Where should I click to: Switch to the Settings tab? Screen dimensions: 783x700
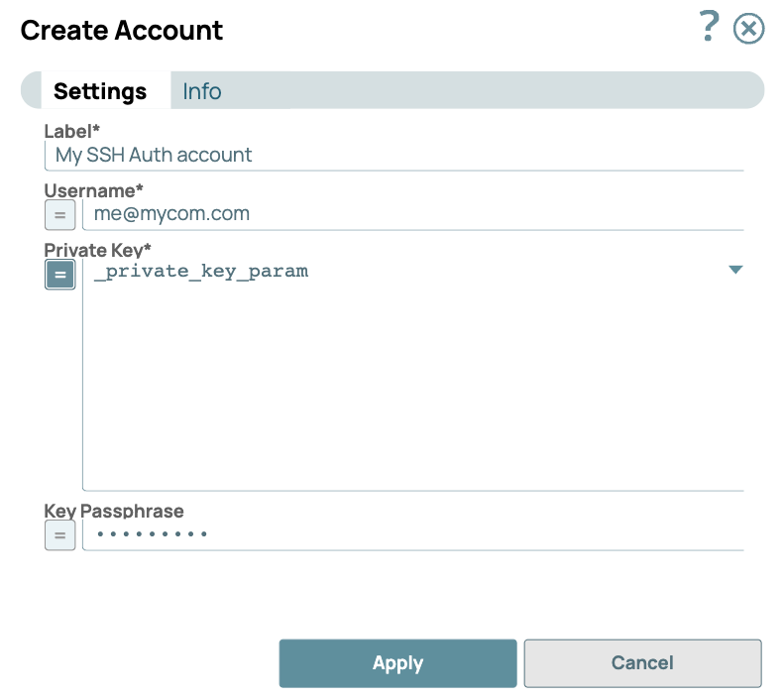coord(100,91)
